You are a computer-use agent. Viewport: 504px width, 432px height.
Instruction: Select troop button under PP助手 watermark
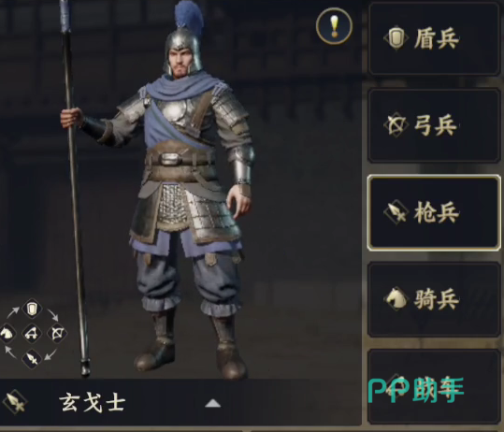pos(434,387)
